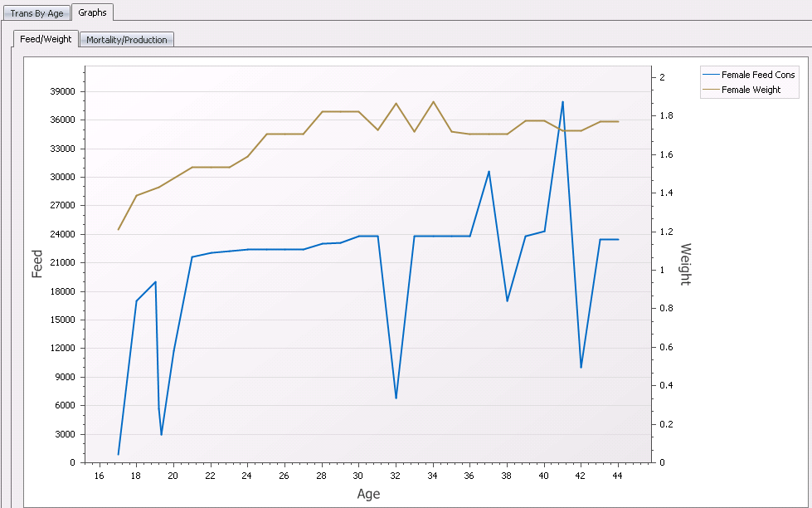
Task: Click the 1.8 label on the Weight axis
Action: pos(662,116)
